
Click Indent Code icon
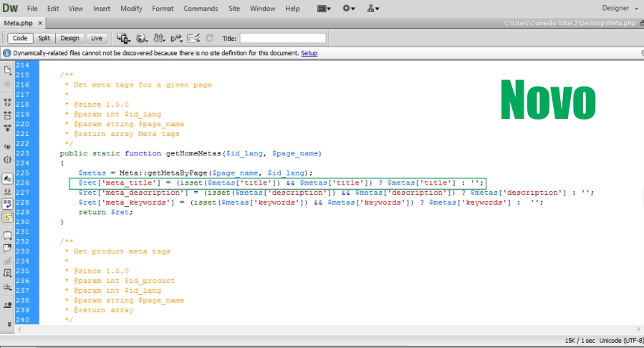[x=7, y=305]
